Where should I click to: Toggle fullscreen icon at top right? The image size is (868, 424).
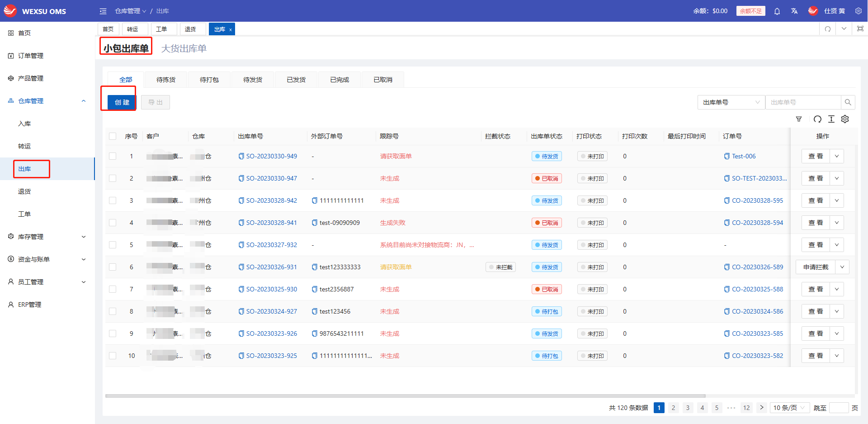[x=860, y=29]
